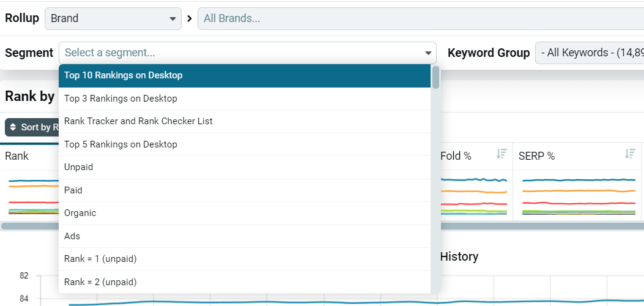This screenshot has height=306, width=644.
Task: Choose Rank = 1 (unpaid) option
Action: coord(245,259)
